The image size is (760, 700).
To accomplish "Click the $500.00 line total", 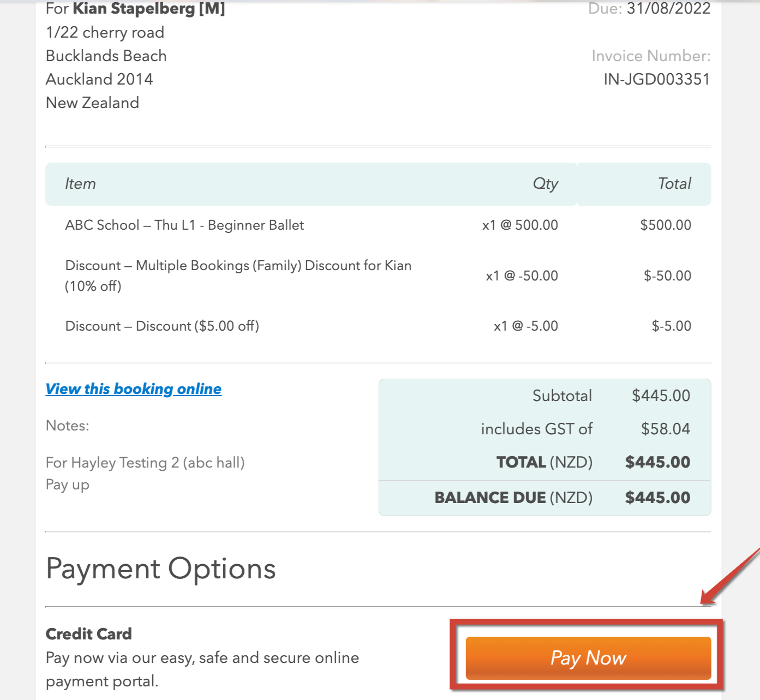I will [666, 225].
